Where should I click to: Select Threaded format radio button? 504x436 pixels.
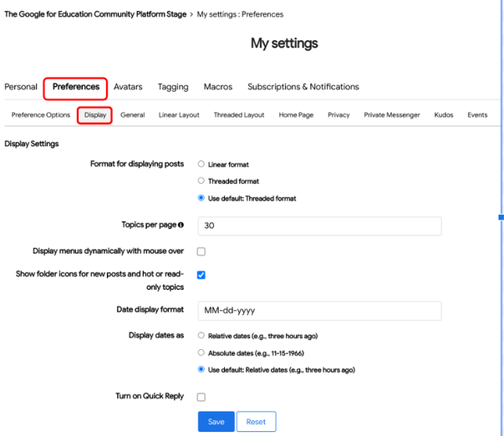[x=201, y=181]
